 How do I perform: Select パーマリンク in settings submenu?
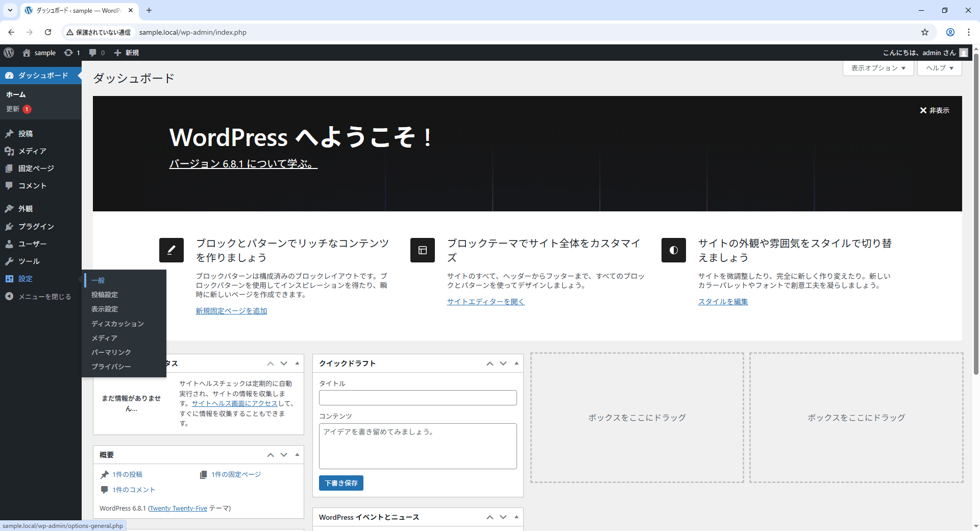111,352
